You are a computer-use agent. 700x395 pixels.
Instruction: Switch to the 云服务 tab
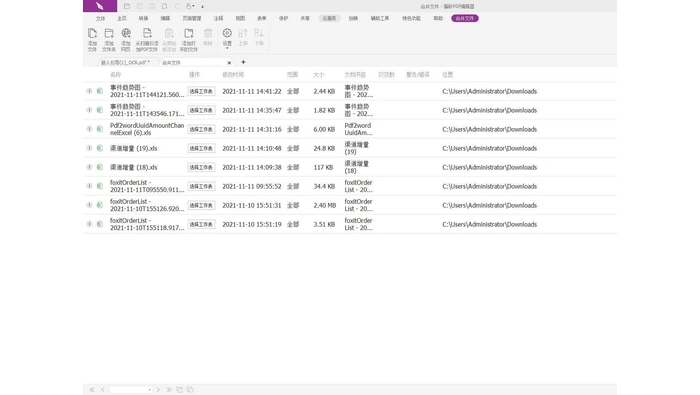pos(329,18)
